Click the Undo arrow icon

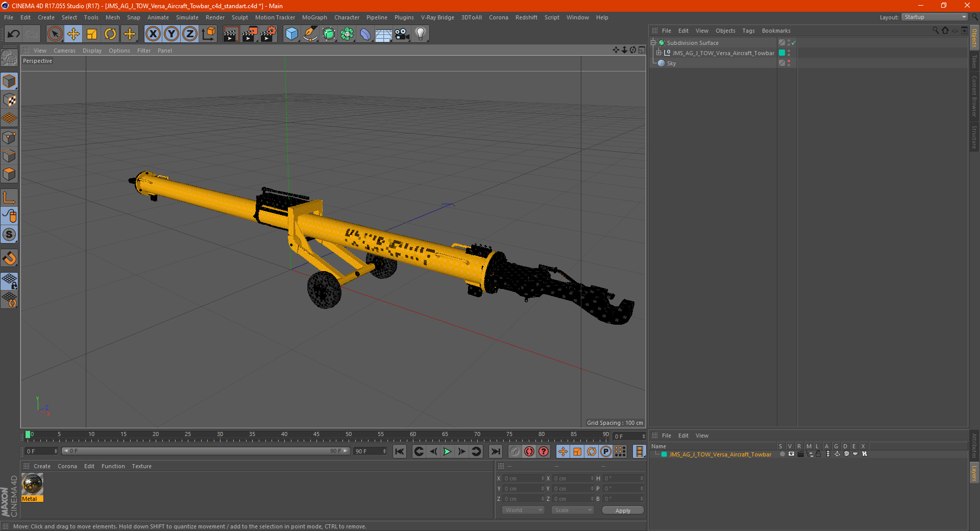click(x=14, y=34)
